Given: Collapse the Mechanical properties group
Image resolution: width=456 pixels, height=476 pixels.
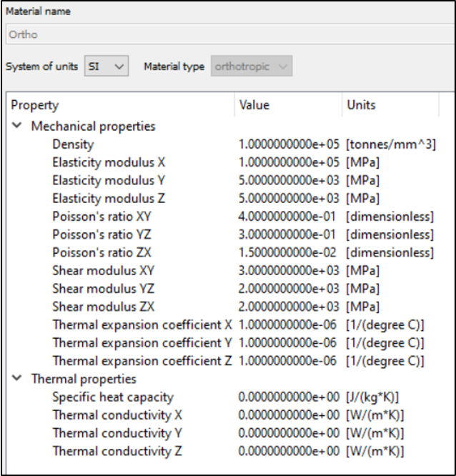Looking at the screenshot, I should pyautogui.click(x=16, y=127).
